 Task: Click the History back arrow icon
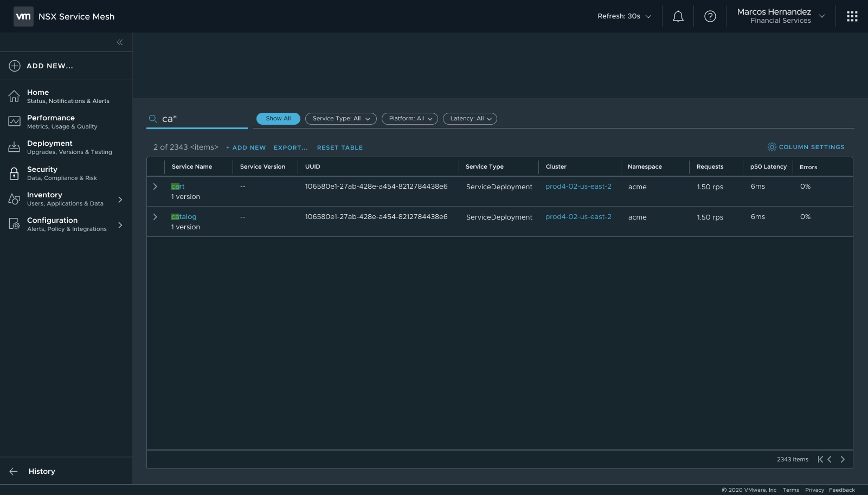click(x=14, y=471)
